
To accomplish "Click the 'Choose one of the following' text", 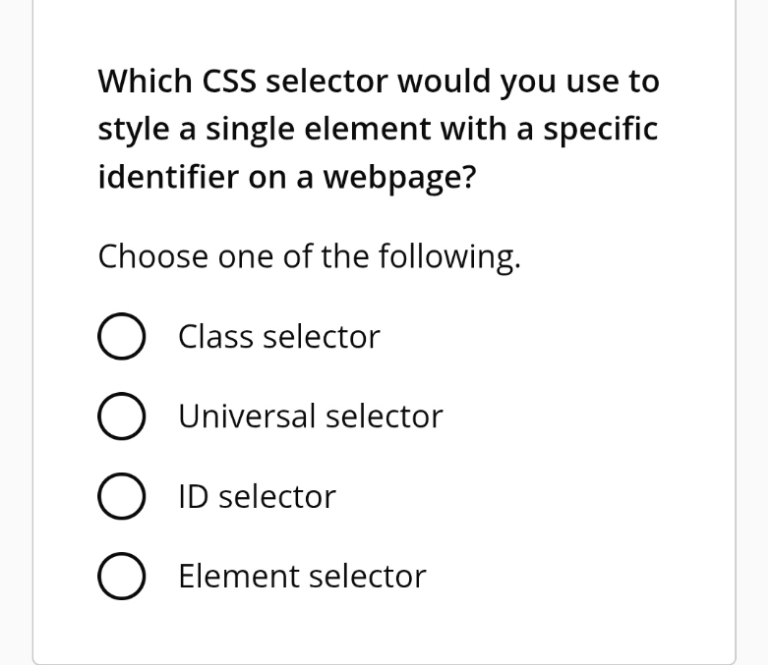I will point(310,257).
